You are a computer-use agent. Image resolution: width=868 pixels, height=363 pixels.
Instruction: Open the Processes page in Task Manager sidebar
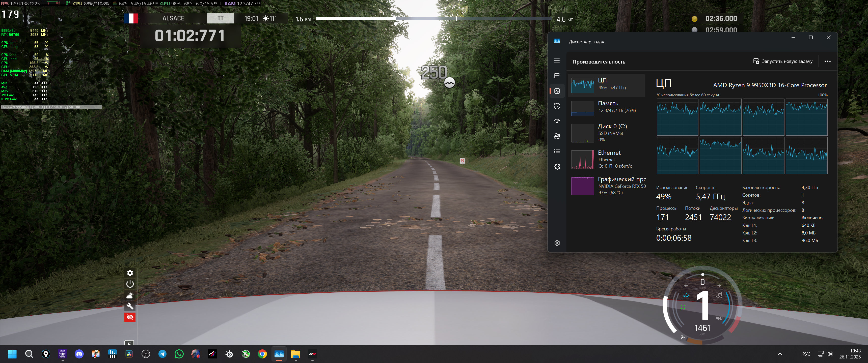(x=557, y=76)
